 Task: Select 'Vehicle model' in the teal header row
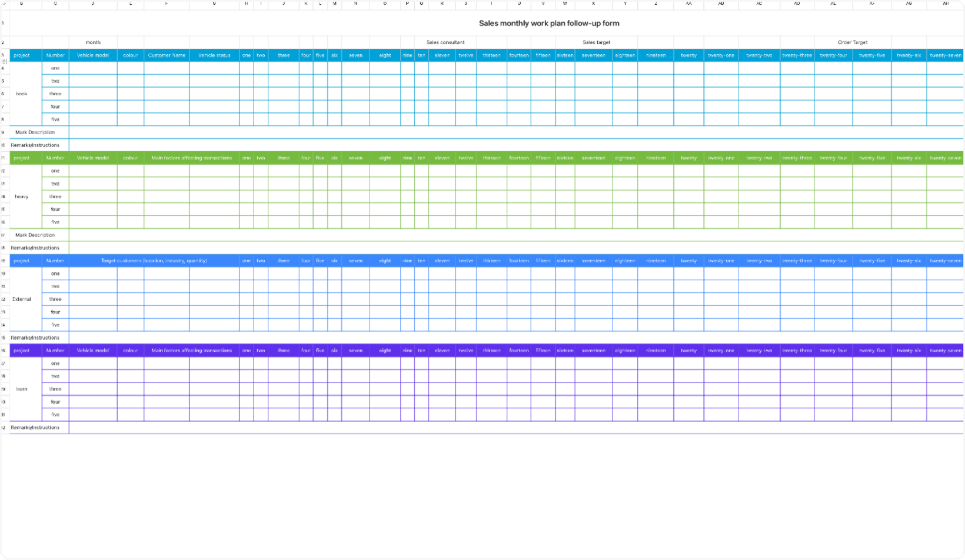click(x=93, y=55)
